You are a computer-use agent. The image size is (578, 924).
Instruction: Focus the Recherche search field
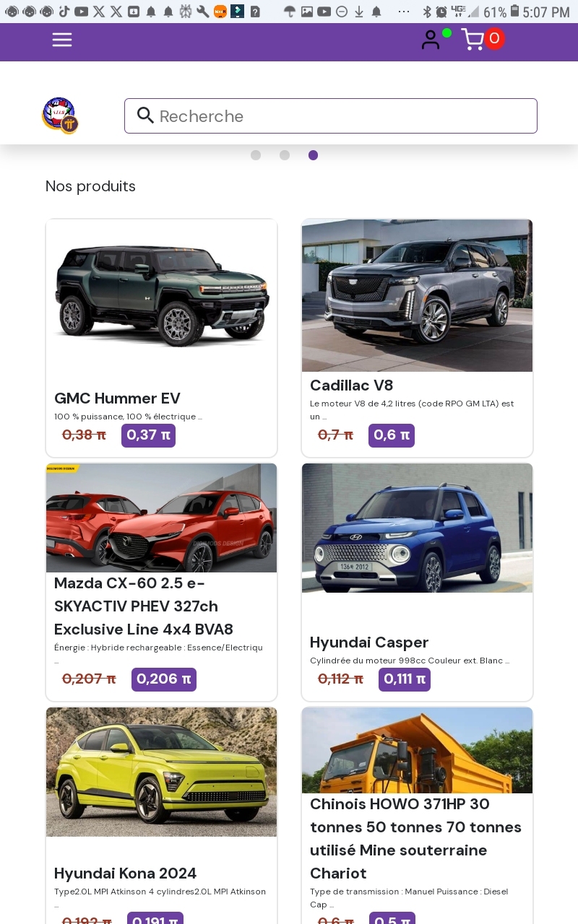click(340, 116)
